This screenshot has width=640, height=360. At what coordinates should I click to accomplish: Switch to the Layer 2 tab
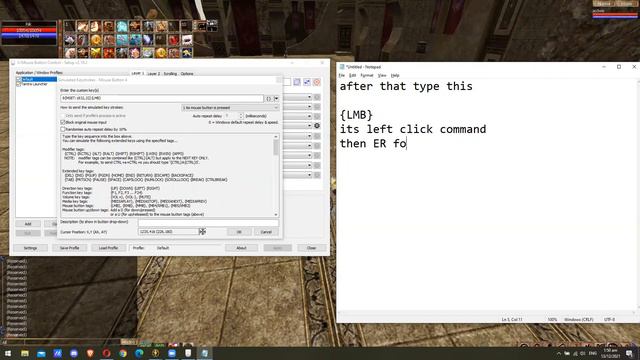(x=153, y=74)
